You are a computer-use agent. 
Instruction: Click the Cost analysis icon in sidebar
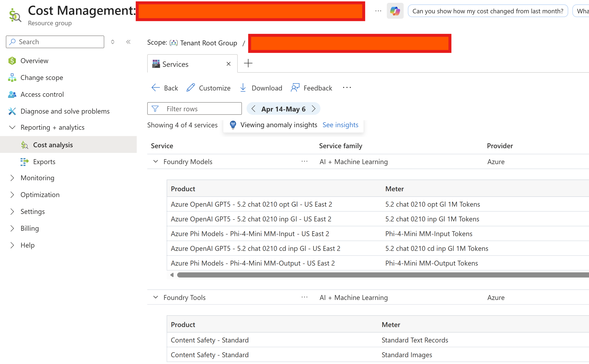click(25, 145)
